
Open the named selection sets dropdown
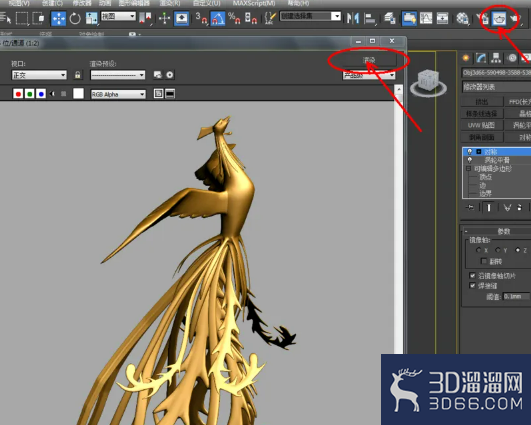coord(310,16)
